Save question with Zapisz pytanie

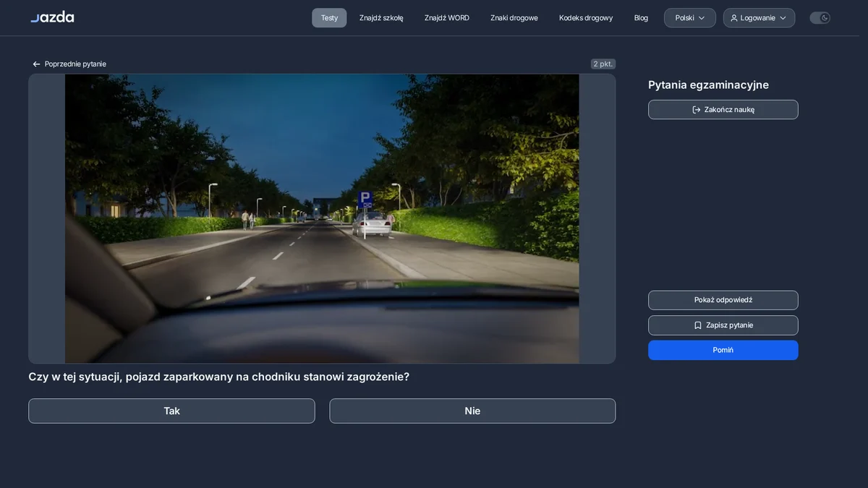pyautogui.click(x=723, y=325)
